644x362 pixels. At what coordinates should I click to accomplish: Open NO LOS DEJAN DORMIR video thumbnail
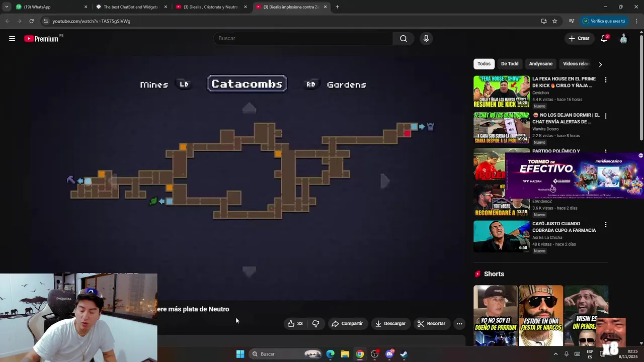click(502, 128)
